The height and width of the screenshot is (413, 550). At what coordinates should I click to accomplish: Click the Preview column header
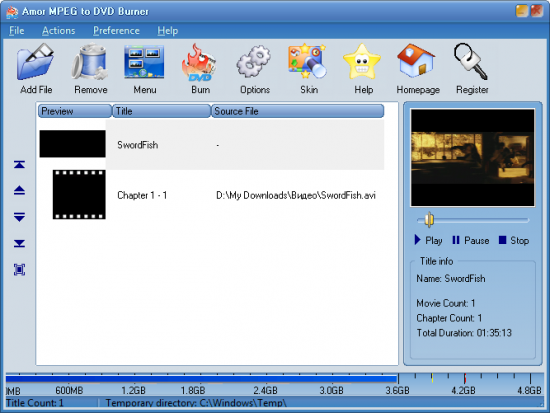(75, 111)
